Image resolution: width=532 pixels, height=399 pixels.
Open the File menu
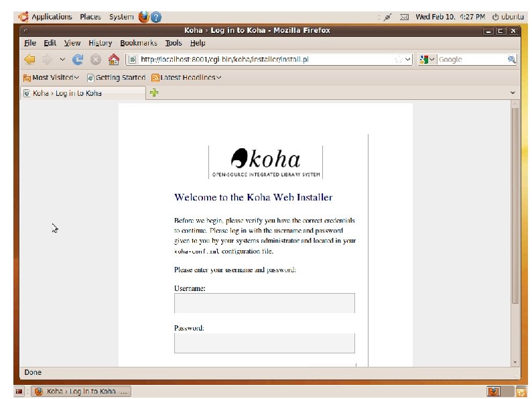[x=30, y=43]
